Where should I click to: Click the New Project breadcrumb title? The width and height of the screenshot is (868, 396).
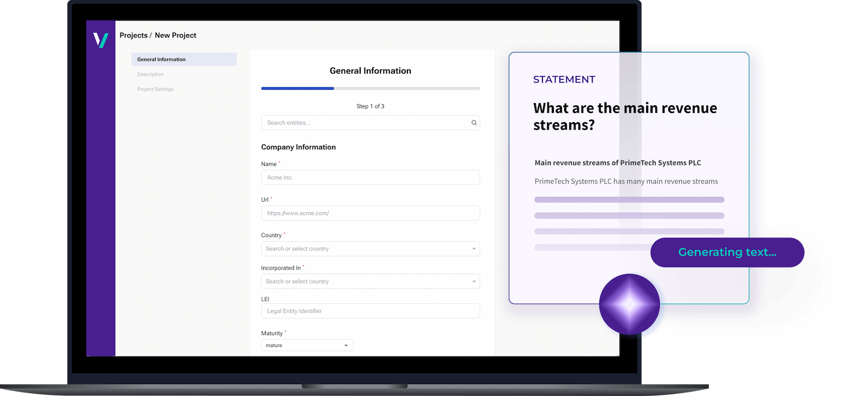[175, 35]
